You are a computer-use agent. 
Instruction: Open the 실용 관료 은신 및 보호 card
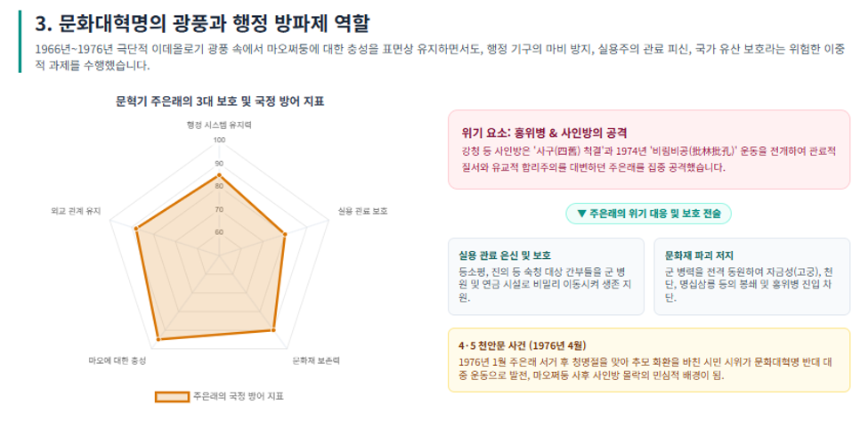[546, 277]
